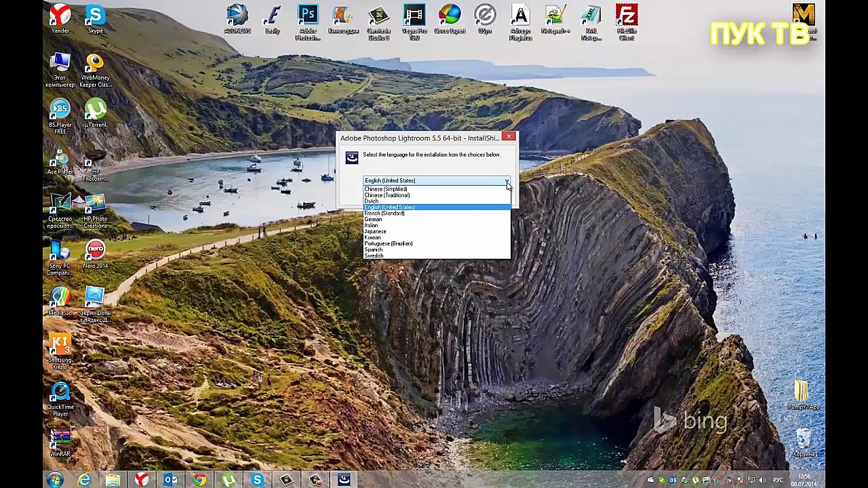Image resolution: width=868 pixels, height=488 pixels.
Task: Pick Swedish from the language list
Action: [437, 256]
